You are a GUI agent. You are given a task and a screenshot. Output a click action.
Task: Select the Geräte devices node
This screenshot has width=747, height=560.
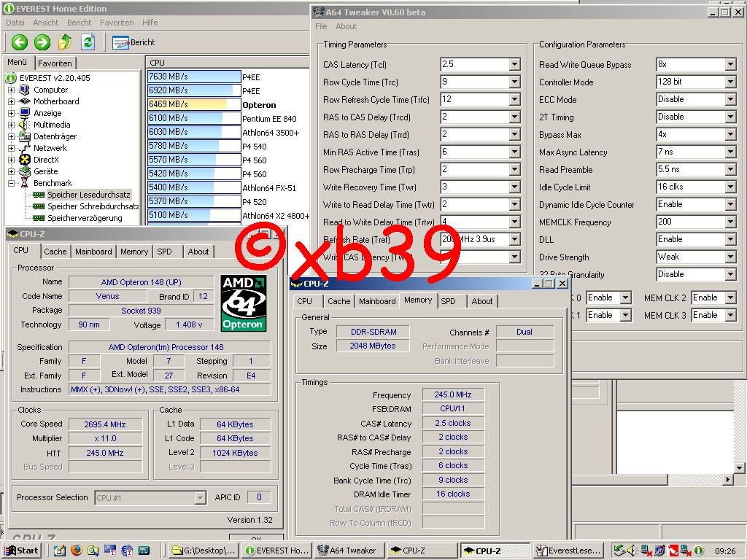point(46,171)
